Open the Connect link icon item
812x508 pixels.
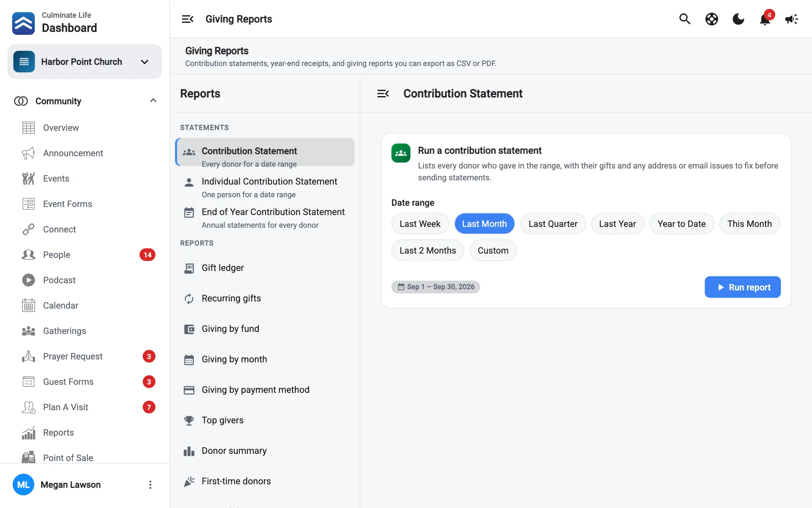click(x=85, y=229)
